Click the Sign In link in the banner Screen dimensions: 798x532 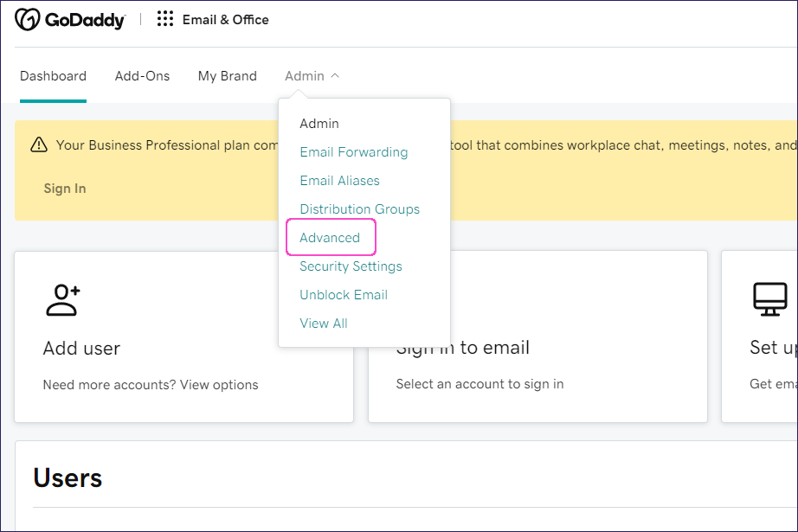tap(64, 188)
